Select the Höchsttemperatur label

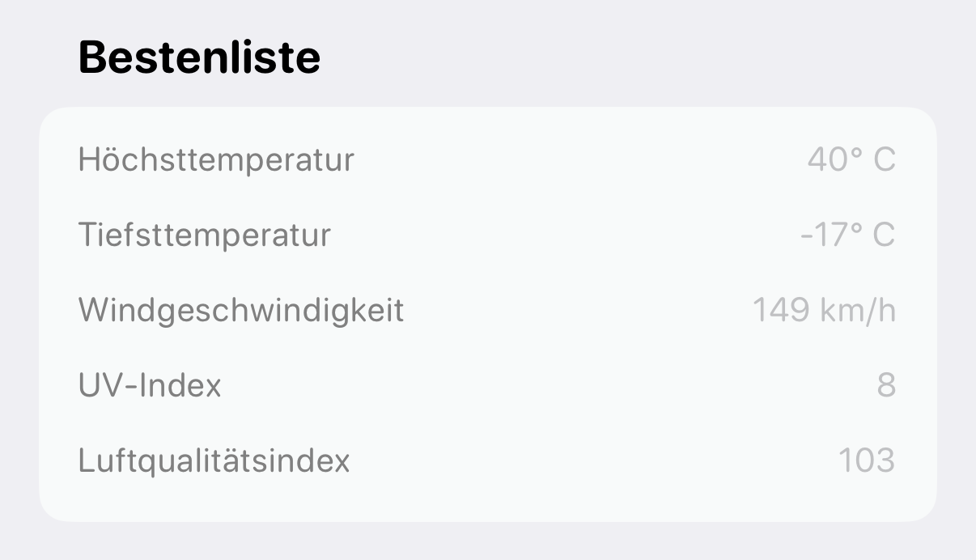pyautogui.click(x=216, y=160)
